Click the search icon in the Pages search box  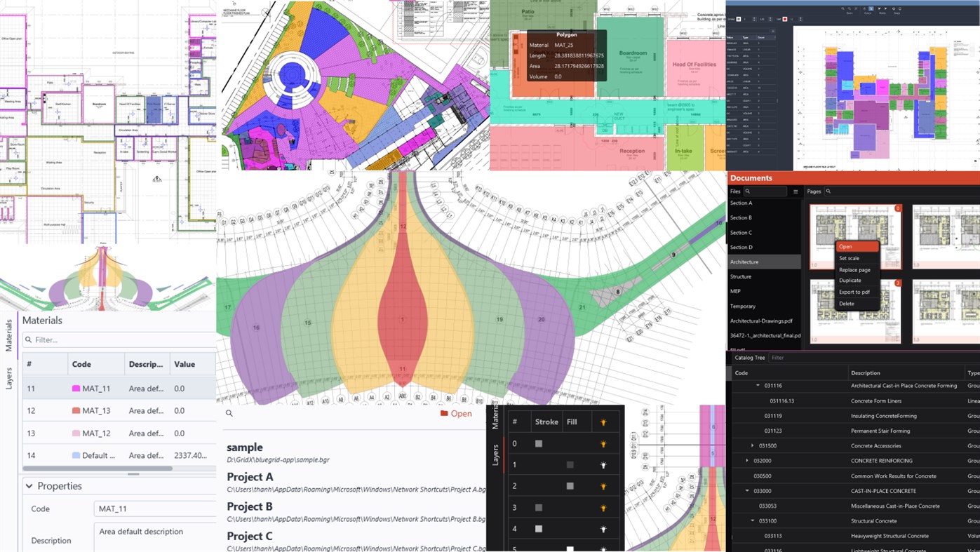[x=828, y=191]
